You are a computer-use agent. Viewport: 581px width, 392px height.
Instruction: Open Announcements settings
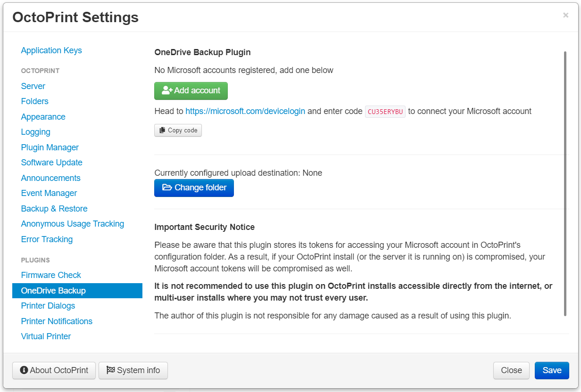pyautogui.click(x=51, y=178)
